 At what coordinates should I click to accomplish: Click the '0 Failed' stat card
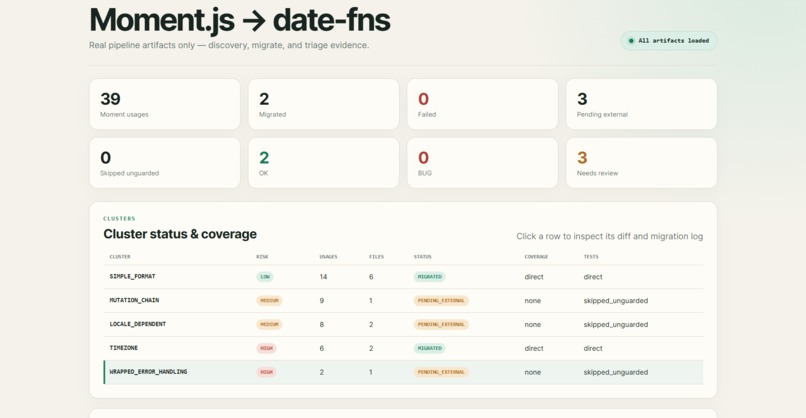(482, 104)
